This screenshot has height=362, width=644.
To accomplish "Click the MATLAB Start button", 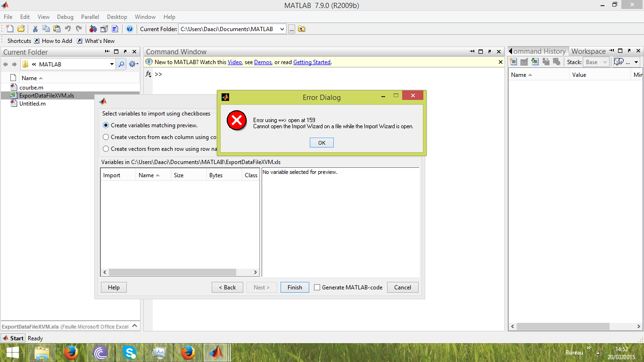I will click(x=13, y=338).
